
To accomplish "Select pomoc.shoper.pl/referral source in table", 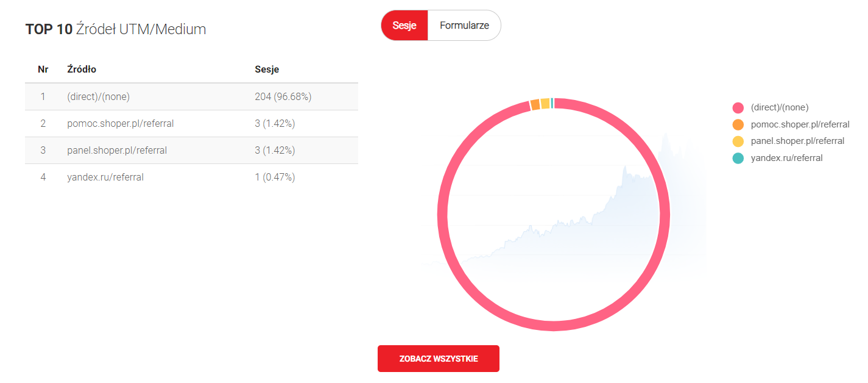I will [121, 123].
